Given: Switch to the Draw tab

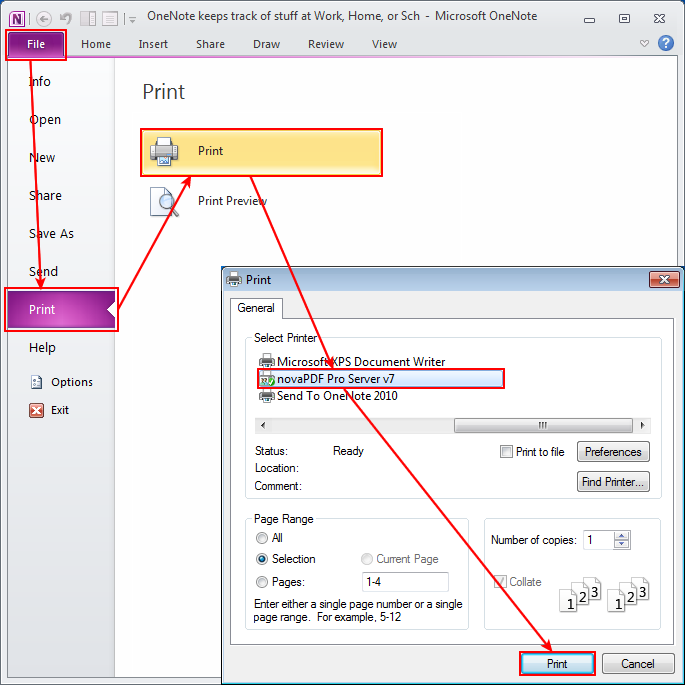Looking at the screenshot, I should tap(266, 44).
